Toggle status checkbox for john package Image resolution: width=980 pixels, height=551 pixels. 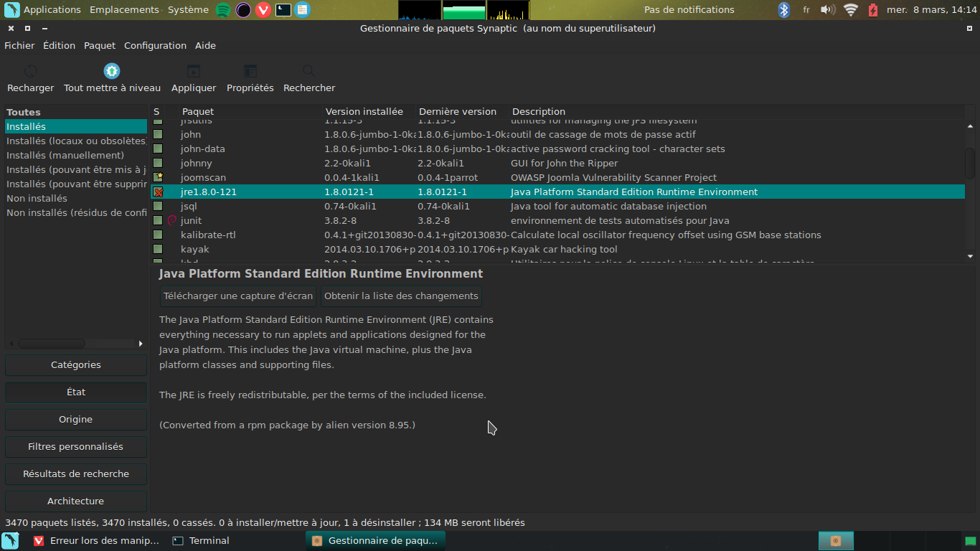[x=158, y=134]
